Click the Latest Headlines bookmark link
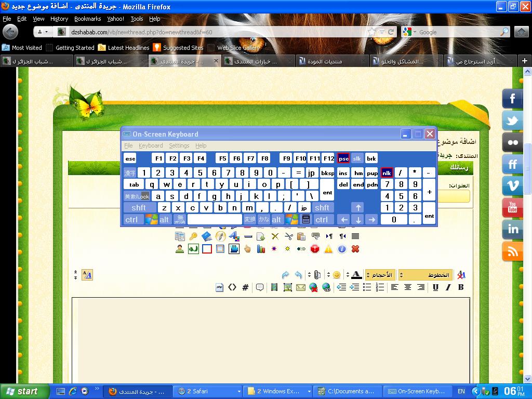The height and width of the screenshot is (399, 532). [x=128, y=48]
